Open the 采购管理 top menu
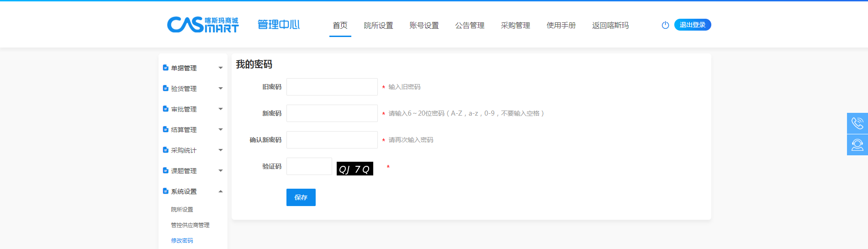Image resolution: width=868 pixels, height=249 pixels. pos(515,26)
